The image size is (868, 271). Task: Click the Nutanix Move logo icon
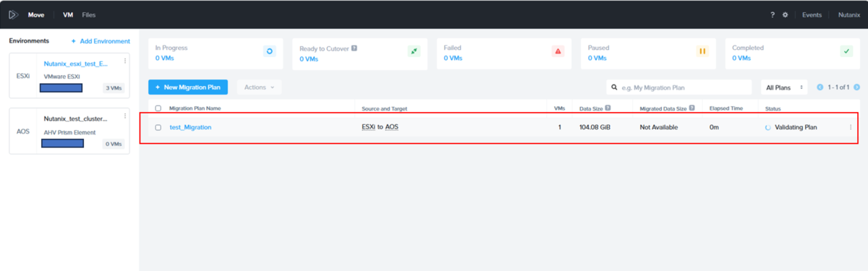pos(14,14)
